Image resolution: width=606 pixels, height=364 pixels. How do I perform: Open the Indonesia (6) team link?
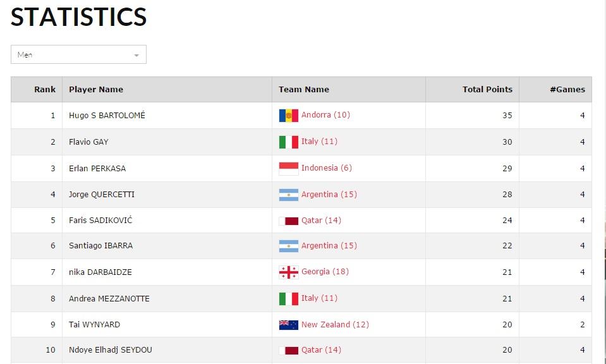coord(327,167)
